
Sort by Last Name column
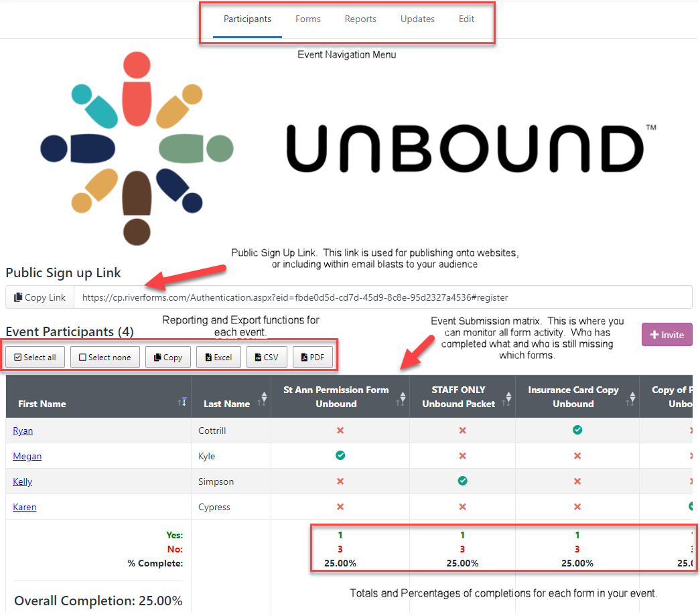tap(231, 397)
